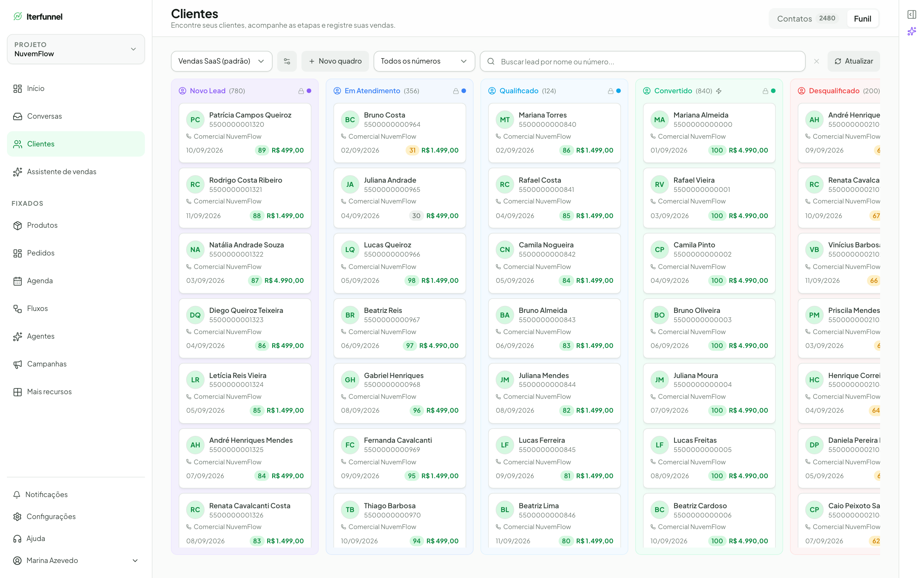Open Pedidos pinned page
The height and width of the screenshot is (578, 924).
coord(76,253)
